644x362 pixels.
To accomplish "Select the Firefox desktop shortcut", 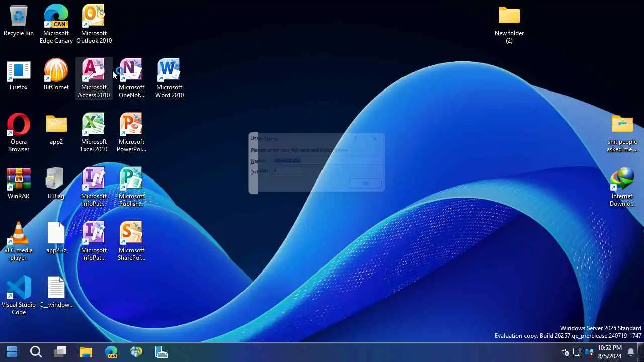I will [x=19, y=75].
